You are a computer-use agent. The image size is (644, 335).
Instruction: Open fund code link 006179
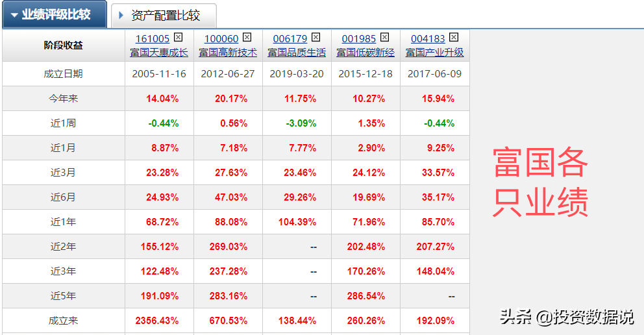290,39
